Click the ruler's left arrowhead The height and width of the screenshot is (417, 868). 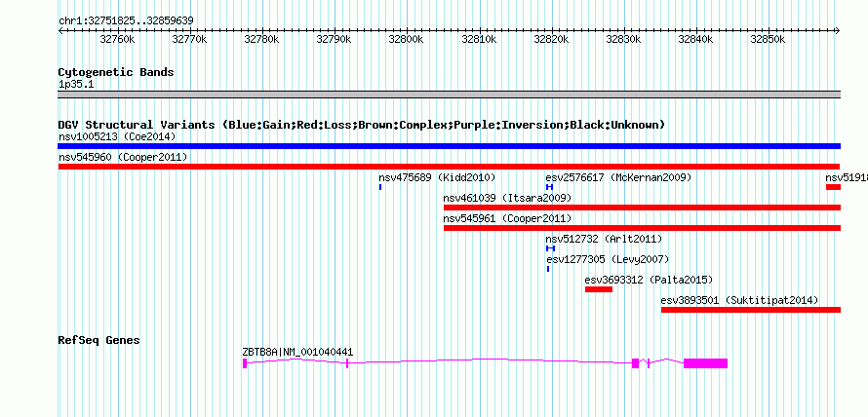point(60,30)
